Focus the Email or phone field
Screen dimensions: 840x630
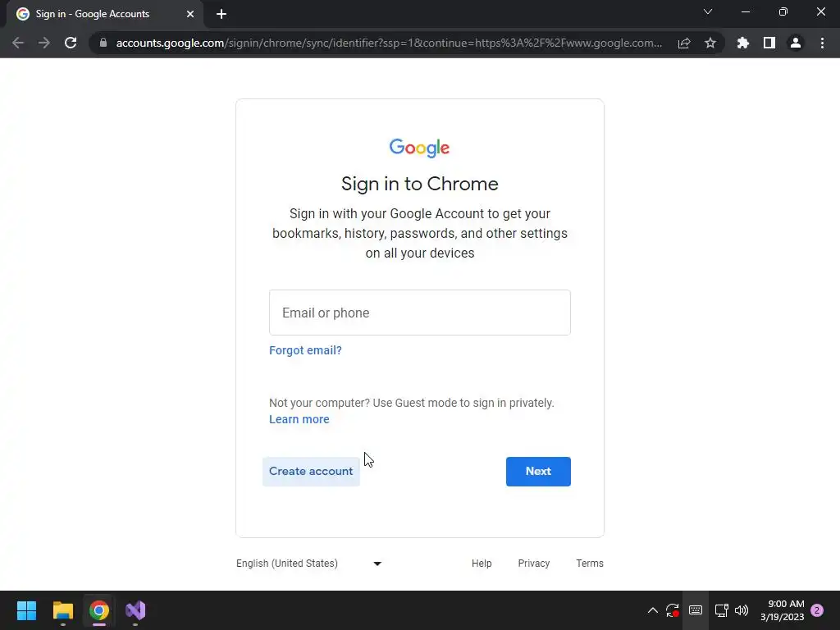pyautogui.click(x=420, y=313)
